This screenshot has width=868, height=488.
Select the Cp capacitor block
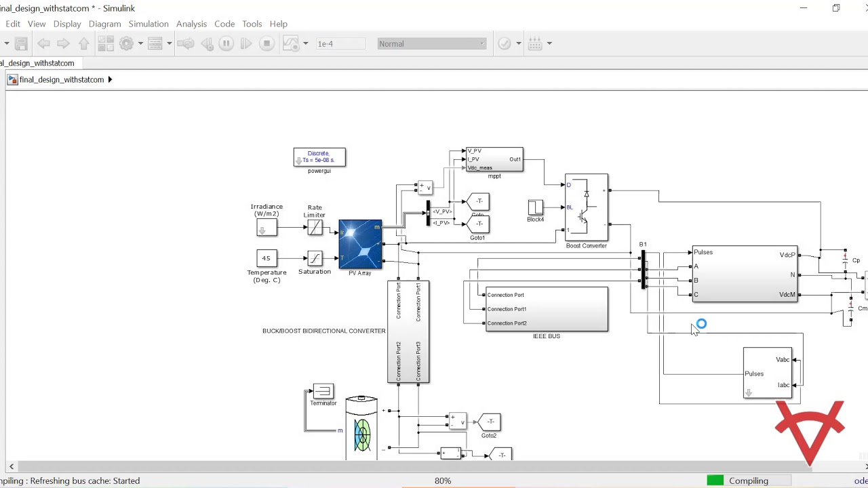[845, 260]
